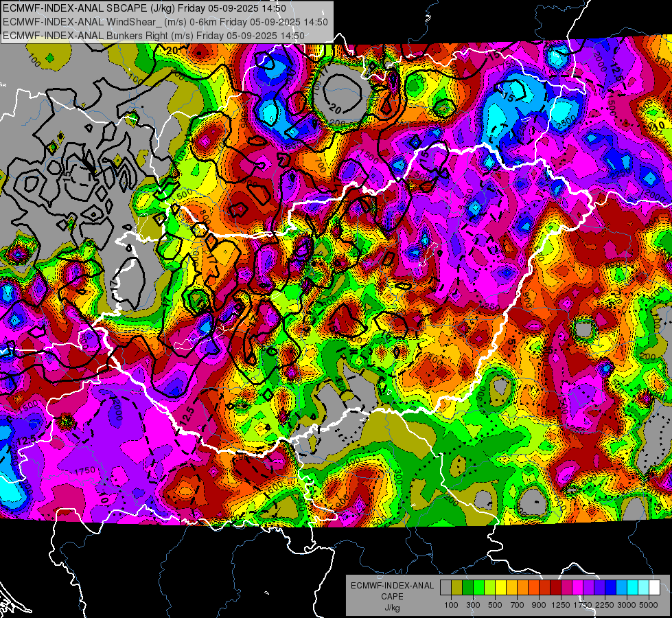
Task: Pick the lime yellow-green legend swatch
Action: pos(490,587)
